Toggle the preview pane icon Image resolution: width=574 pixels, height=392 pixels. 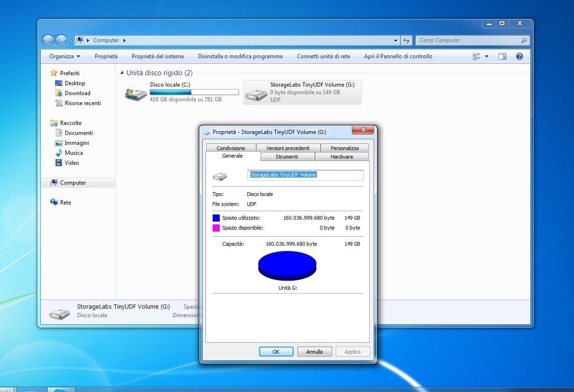[502, 56]
